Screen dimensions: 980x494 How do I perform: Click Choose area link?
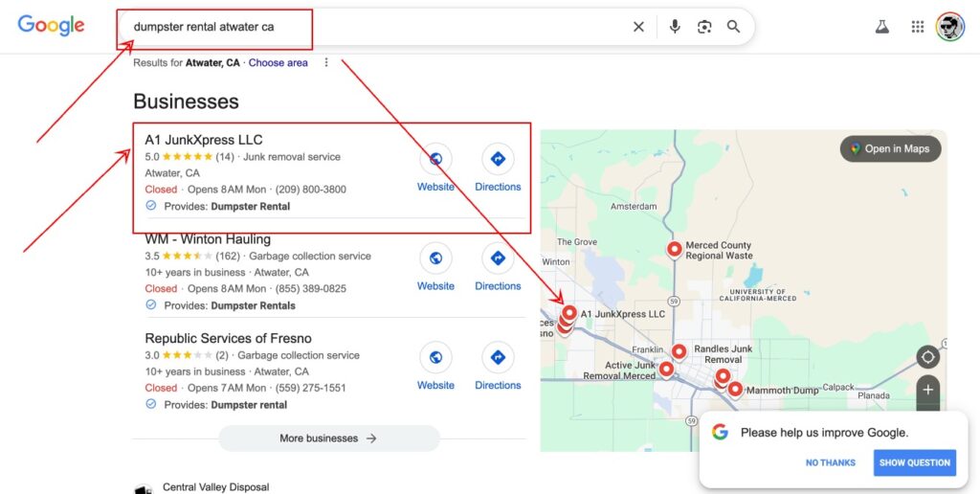pyautogui.click(x=278, y=63)
